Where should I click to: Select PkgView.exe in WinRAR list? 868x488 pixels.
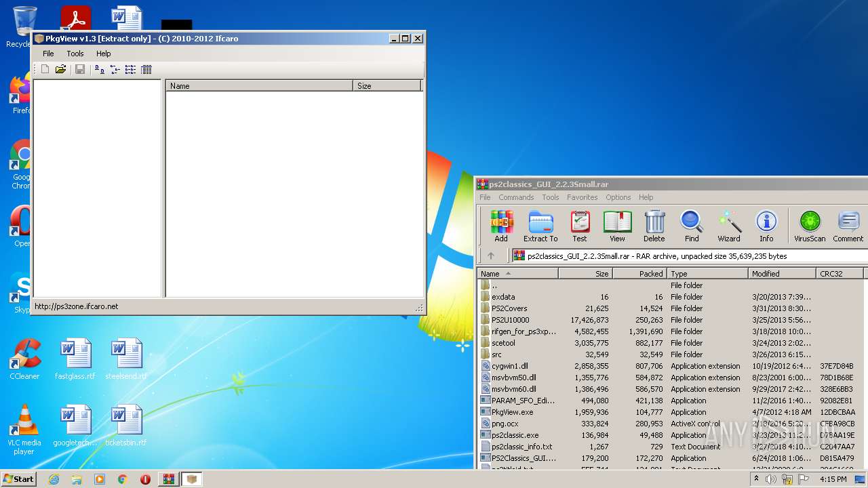click(512, 412)
